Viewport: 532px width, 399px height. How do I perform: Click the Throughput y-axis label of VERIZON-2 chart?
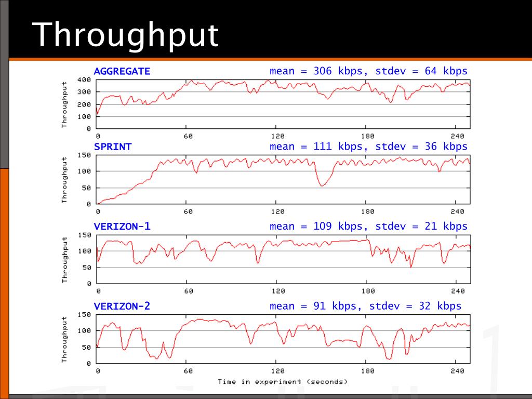click(x=64, y=339)
